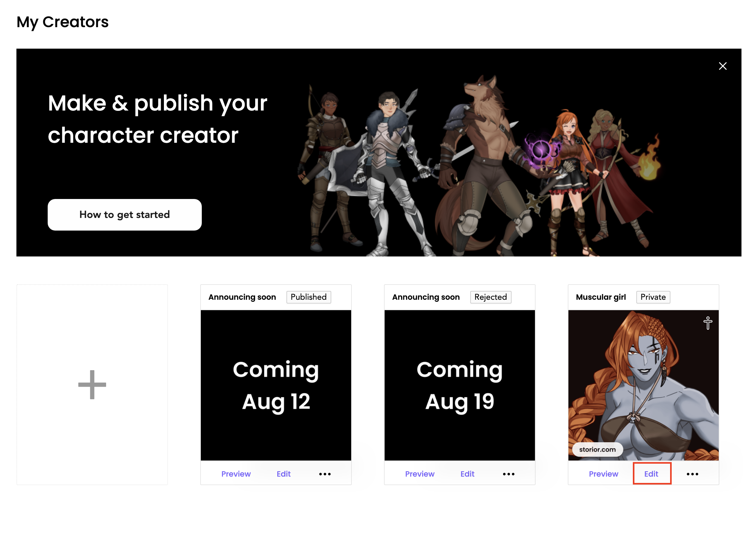
Task: Open more options for Aug 12 card
Action: pos(325,474)
